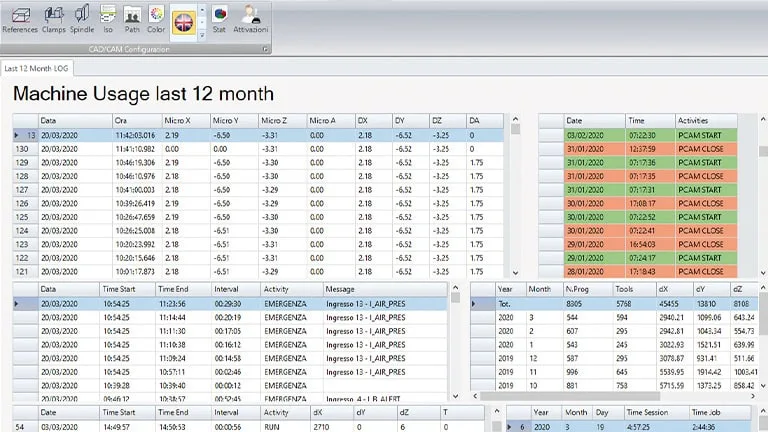Open the Path configuration icon

pyautogui.click(x=132, y=20)
